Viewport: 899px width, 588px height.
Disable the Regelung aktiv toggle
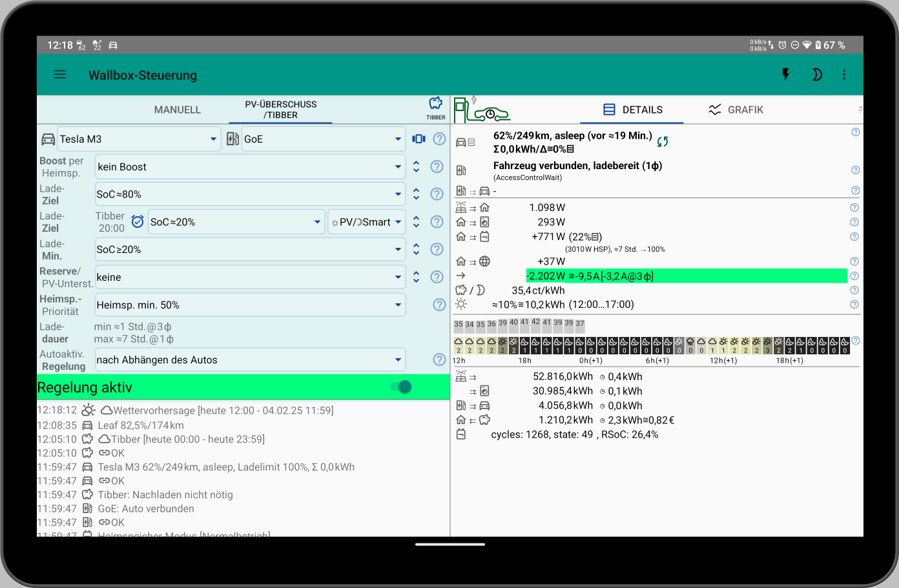tap(402, 387)
